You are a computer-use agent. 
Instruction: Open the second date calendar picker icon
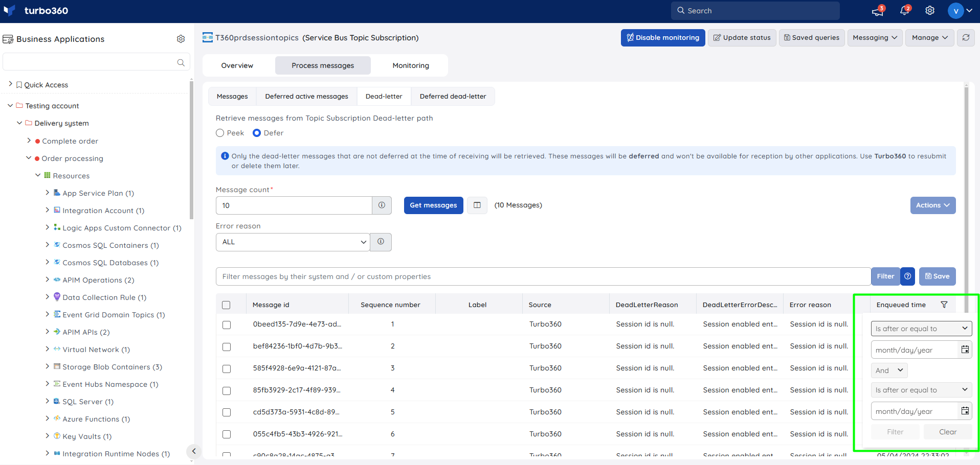[965, 411]
